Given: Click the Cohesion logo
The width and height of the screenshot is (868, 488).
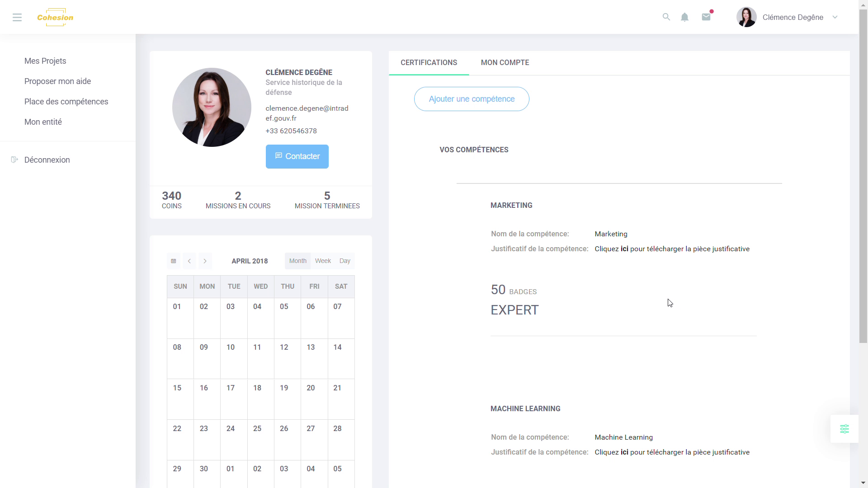Looking at the screenshot, I should (55, 17).
